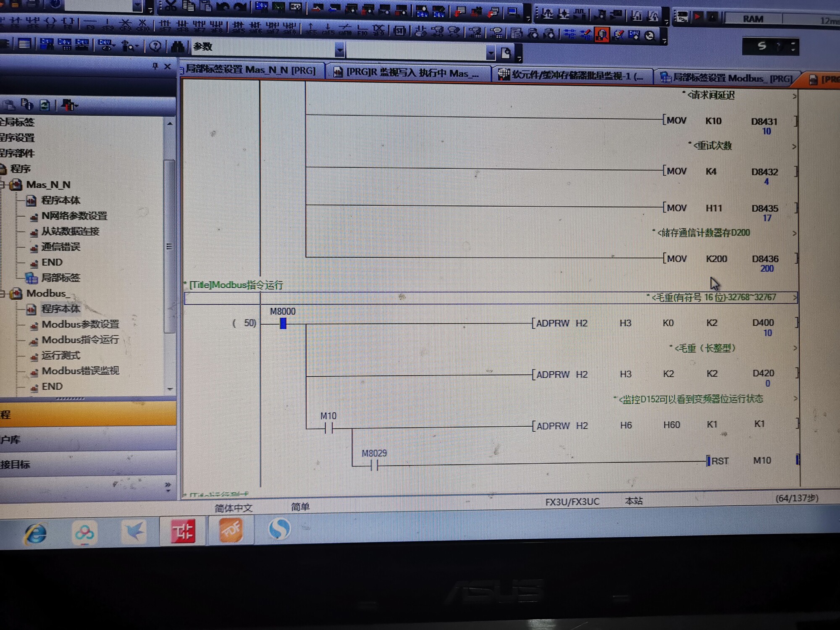Click the binoculars find device icon
Viewport: 840px width, 630px height.
coord(178,46)
